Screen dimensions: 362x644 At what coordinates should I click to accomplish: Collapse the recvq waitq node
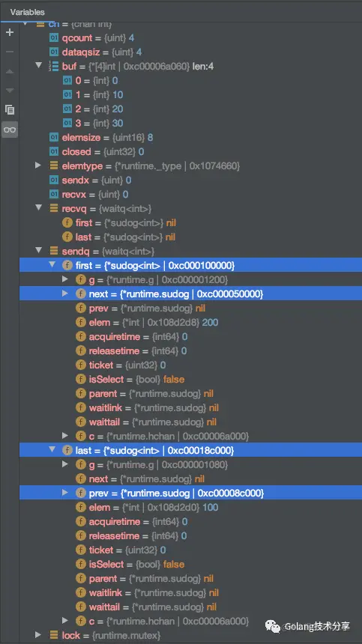[39, 208]
